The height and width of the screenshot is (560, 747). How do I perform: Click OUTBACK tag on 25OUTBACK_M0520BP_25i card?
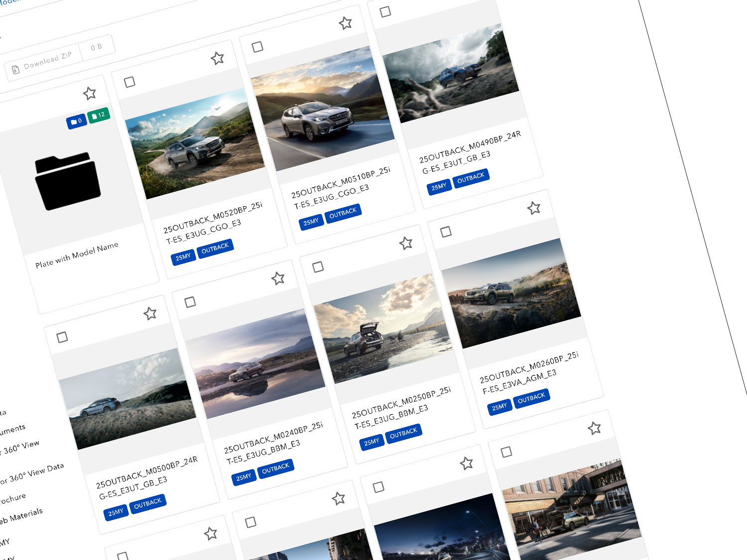(x=215, y=248)
